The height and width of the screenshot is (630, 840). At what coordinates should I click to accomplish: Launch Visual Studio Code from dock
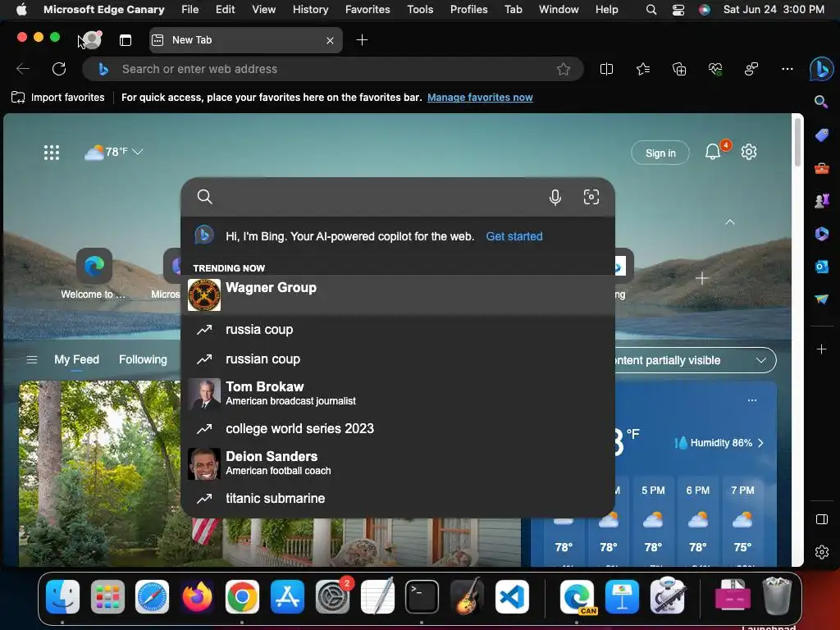[512, 596]
